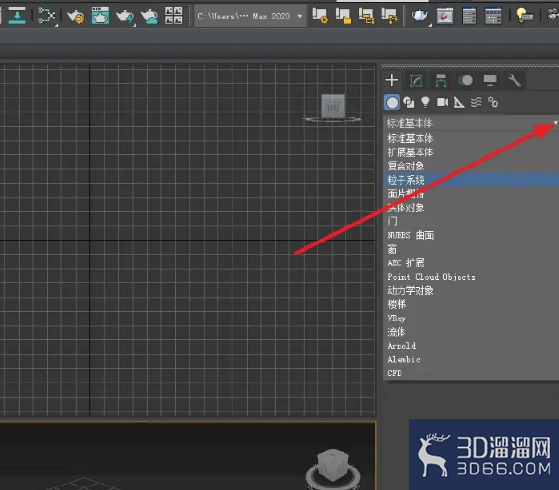Select the Cameras category button
This screenshot has width=559, height=490.
click(x=442, y=102)
